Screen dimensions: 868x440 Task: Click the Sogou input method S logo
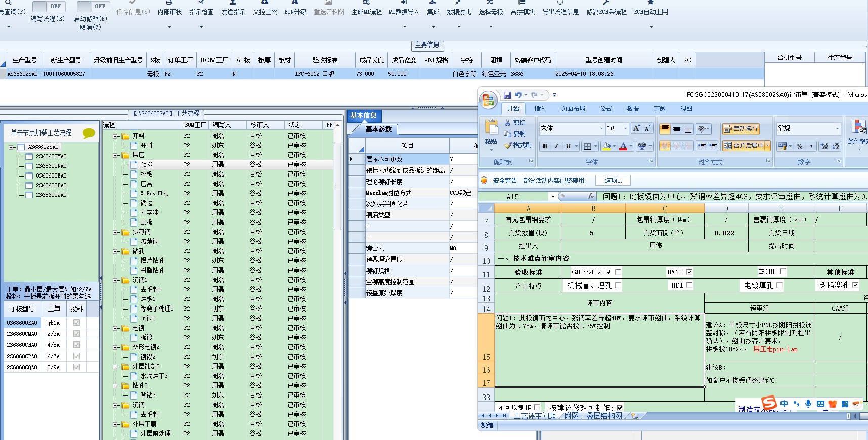(769, 403)
